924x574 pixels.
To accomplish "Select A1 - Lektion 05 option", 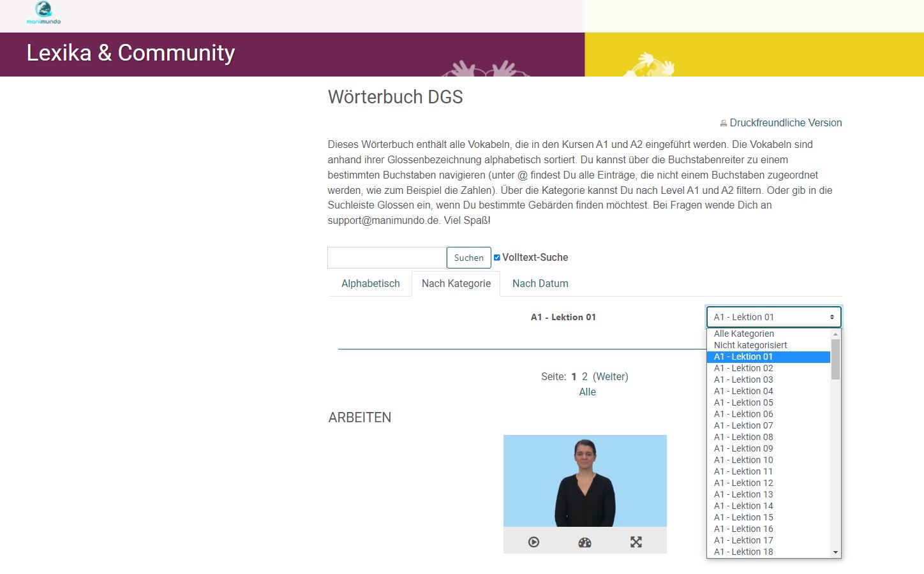I will (743, 402).
